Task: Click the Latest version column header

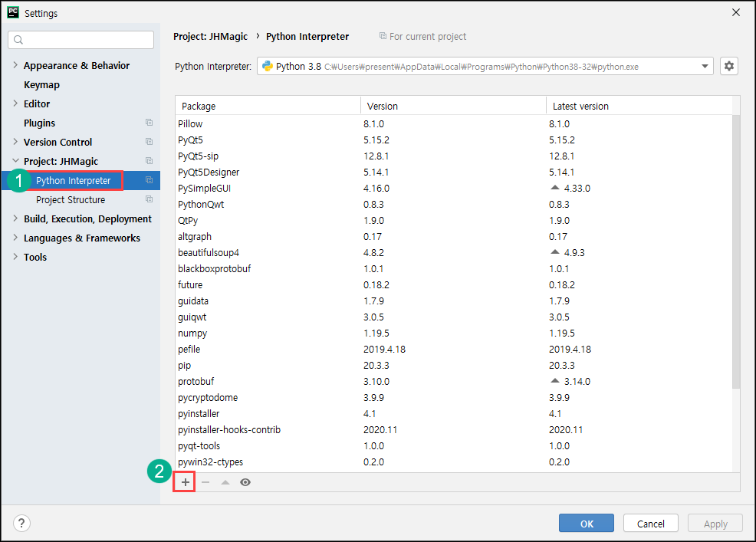Action: 639,106
